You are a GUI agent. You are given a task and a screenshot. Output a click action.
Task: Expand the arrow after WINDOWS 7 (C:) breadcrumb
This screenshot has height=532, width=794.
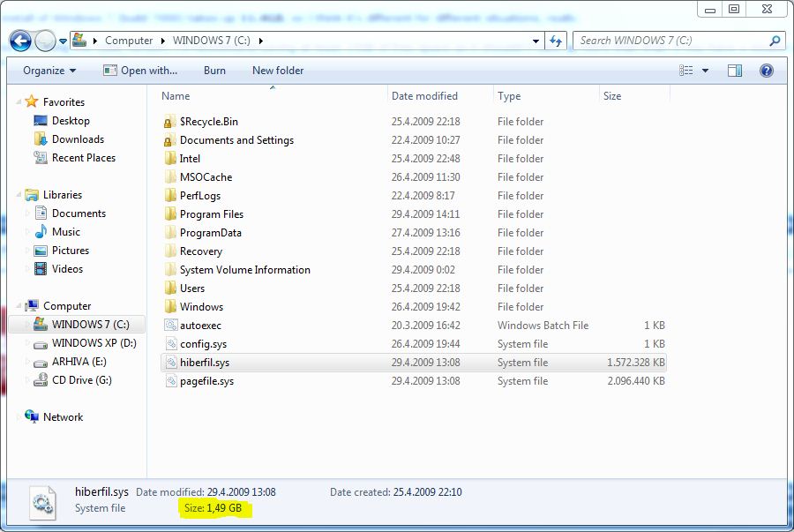click(x=260, y=41)
